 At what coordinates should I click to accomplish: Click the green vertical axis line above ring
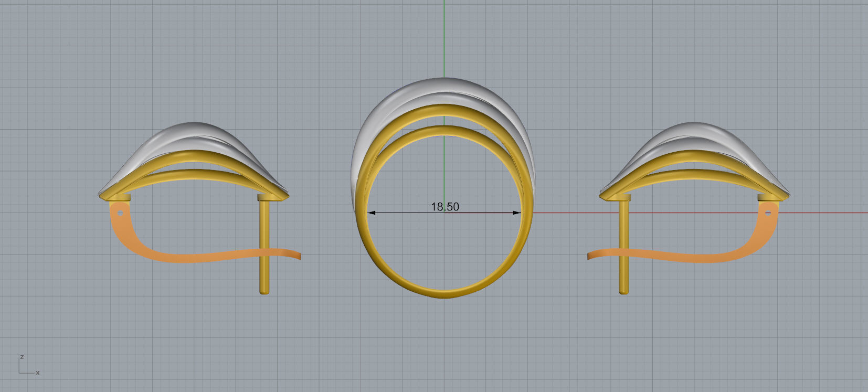(x=444, y=38)
